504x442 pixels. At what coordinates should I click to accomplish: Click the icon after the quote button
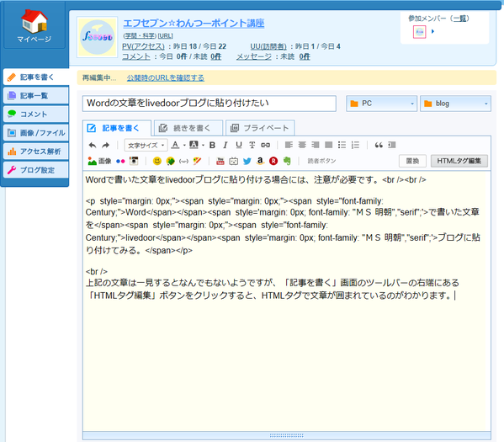click(x=392, y=145)
